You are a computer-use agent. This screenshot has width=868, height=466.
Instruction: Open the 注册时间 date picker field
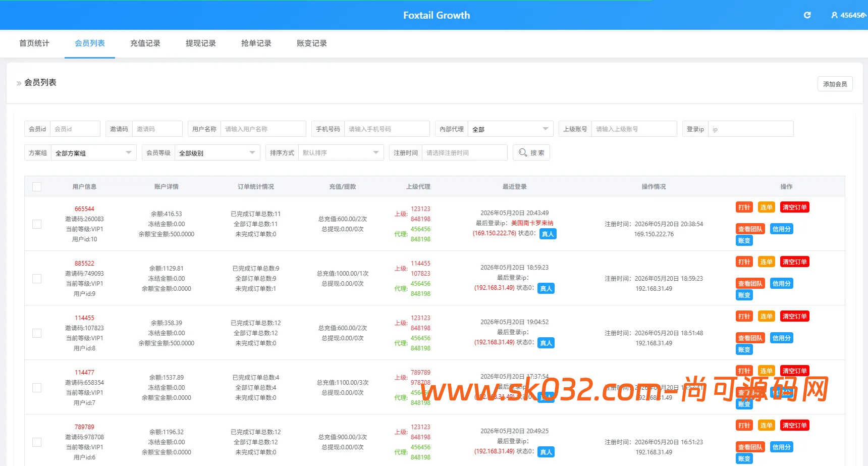coord(464,153)
